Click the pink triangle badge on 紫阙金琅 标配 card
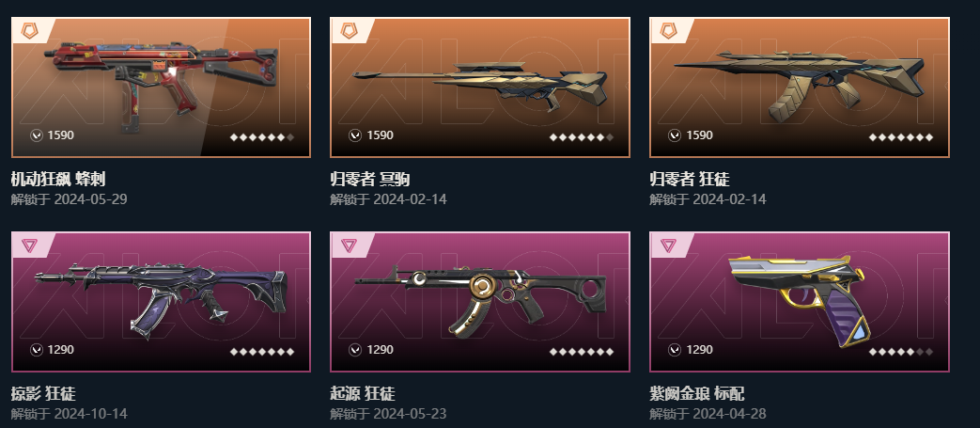Screen dimensions: 980x428 point(668,246)
